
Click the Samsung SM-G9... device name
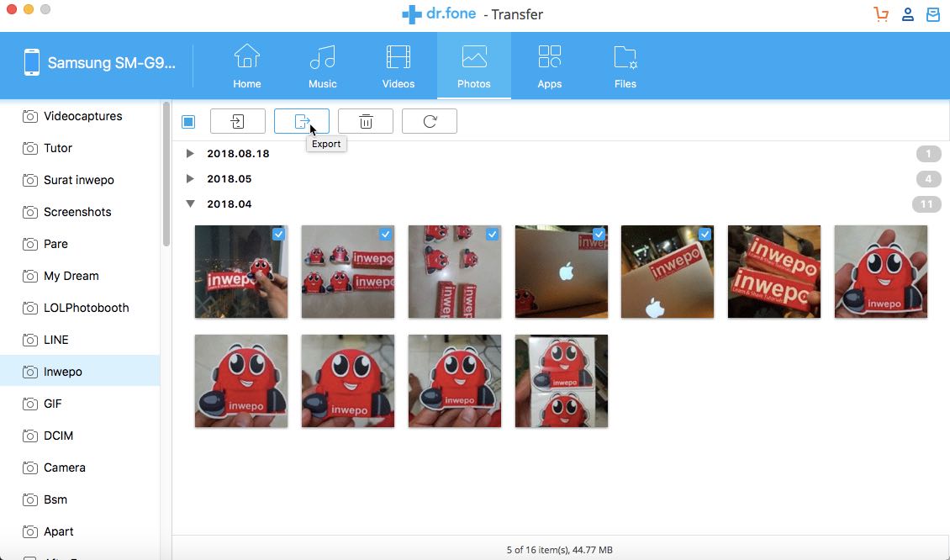pyautogui.click(x=112, y=63)
